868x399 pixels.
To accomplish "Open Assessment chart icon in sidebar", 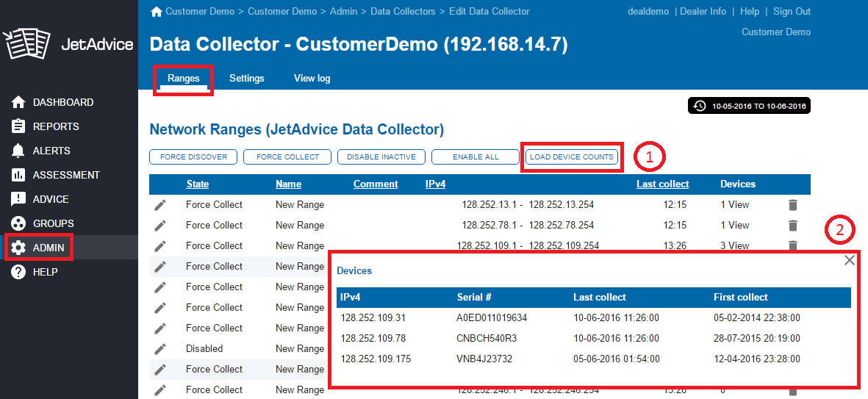I will pyautogui.click(x=19, y=175).
